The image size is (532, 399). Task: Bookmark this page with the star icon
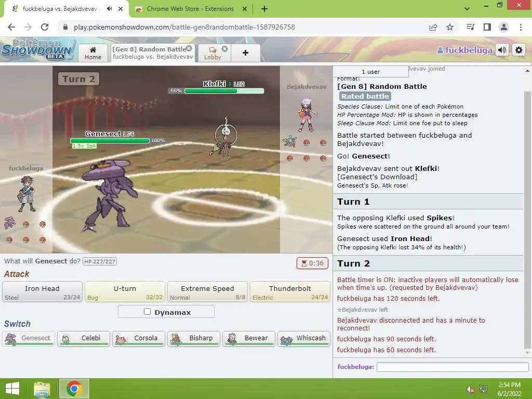pyautogui.click(x=450, y=27)
